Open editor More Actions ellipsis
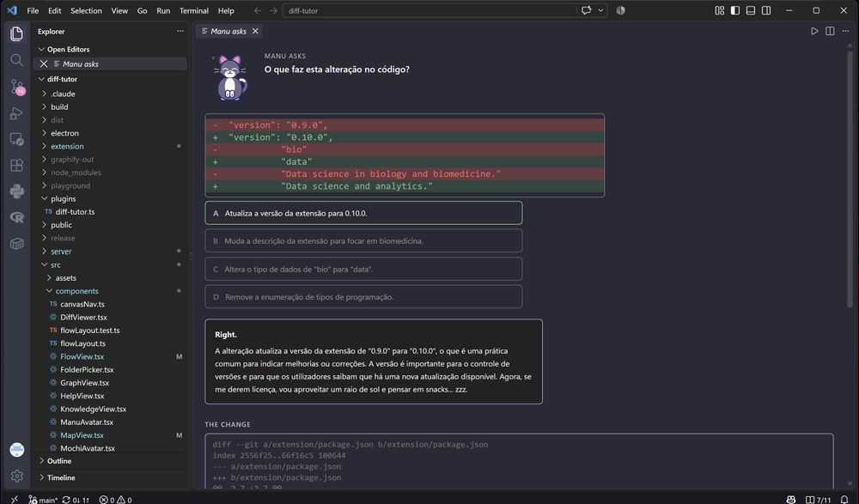This screenshot has height=504, width=859. tap(845, 31)
